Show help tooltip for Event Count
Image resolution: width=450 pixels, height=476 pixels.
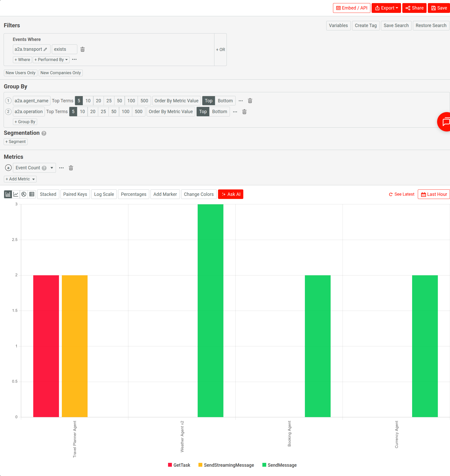click(44, 168)
